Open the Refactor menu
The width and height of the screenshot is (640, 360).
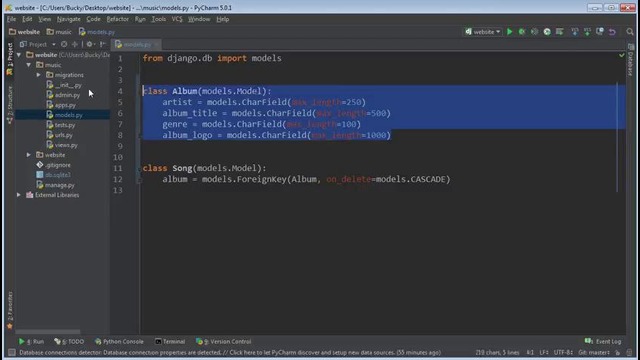pos(118,19)
